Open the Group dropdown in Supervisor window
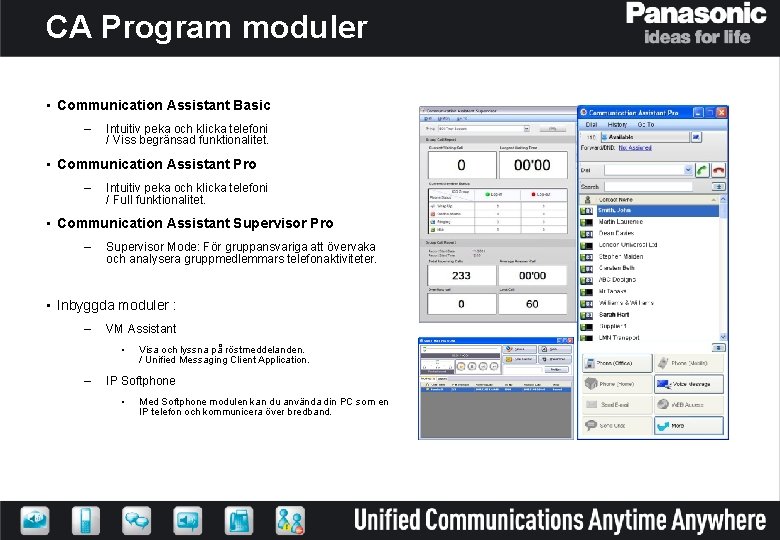The image size is (780, 540). tap(484, 129)
